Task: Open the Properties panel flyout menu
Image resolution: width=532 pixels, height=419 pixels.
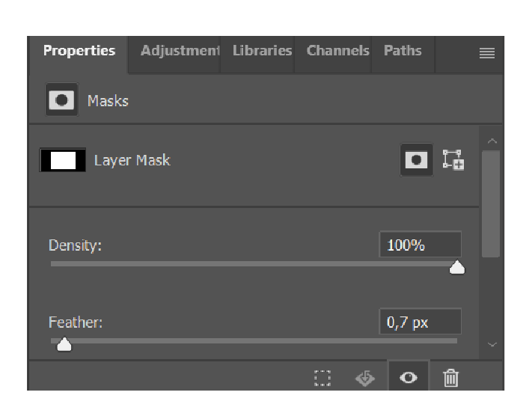Action: tap(487, 53)
